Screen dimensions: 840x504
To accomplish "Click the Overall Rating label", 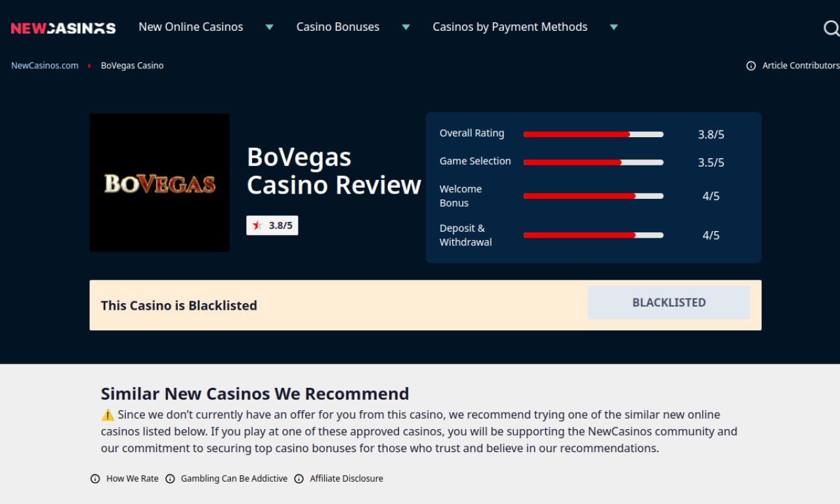I will [472, 133].
